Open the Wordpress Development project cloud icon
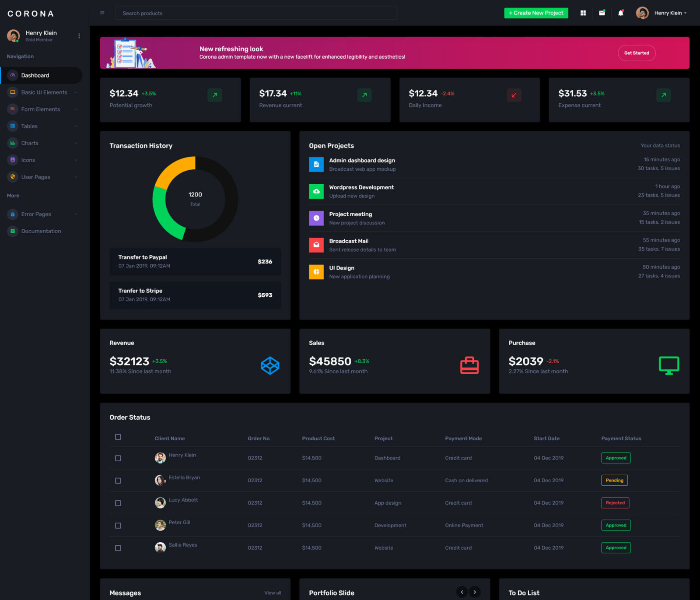The height and width of the screenshot is (600, 700). pyautogui.click(x=316, y=191)
